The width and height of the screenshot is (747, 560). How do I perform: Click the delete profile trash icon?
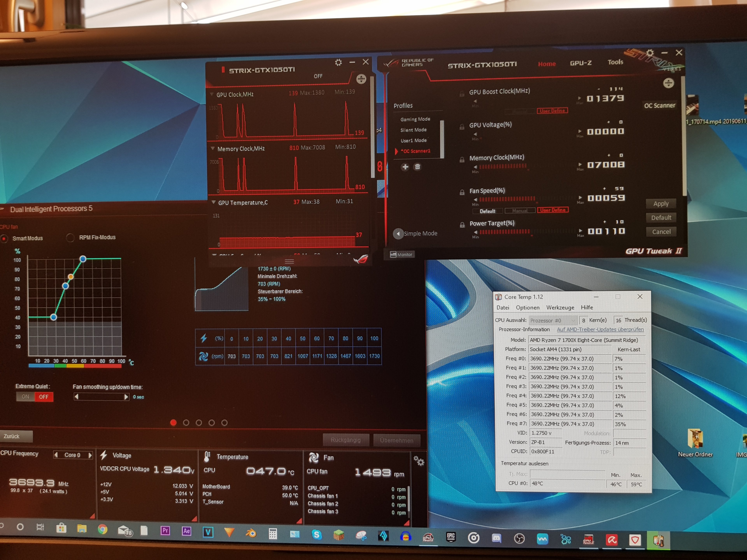point(417,167)
